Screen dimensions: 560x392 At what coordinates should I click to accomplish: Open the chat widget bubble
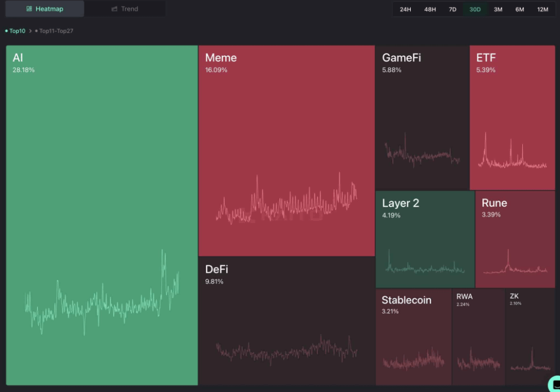(555, 384)
